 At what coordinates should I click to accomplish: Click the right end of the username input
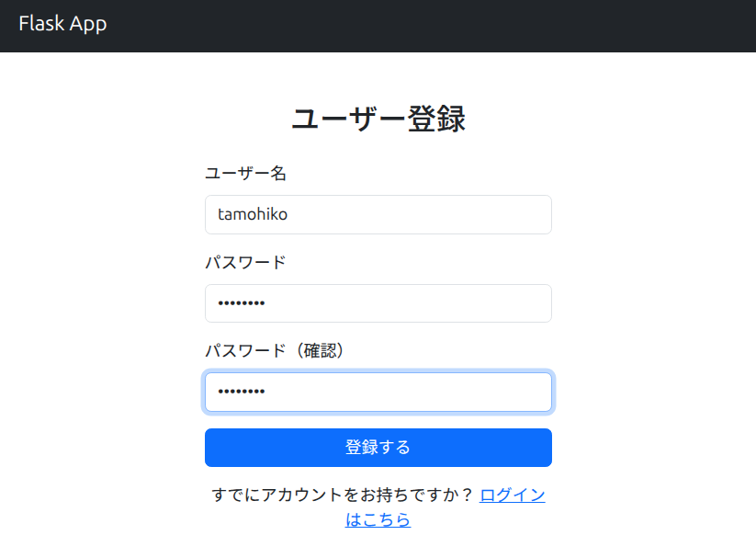[x=537, y=215]
